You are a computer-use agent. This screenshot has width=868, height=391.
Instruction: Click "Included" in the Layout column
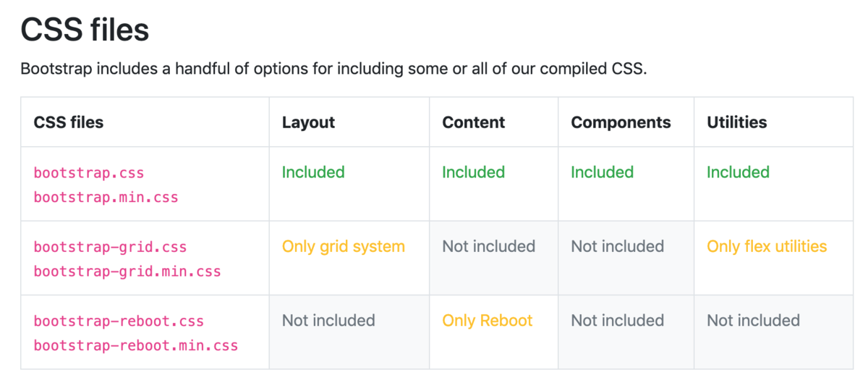[x=313, y=172]
